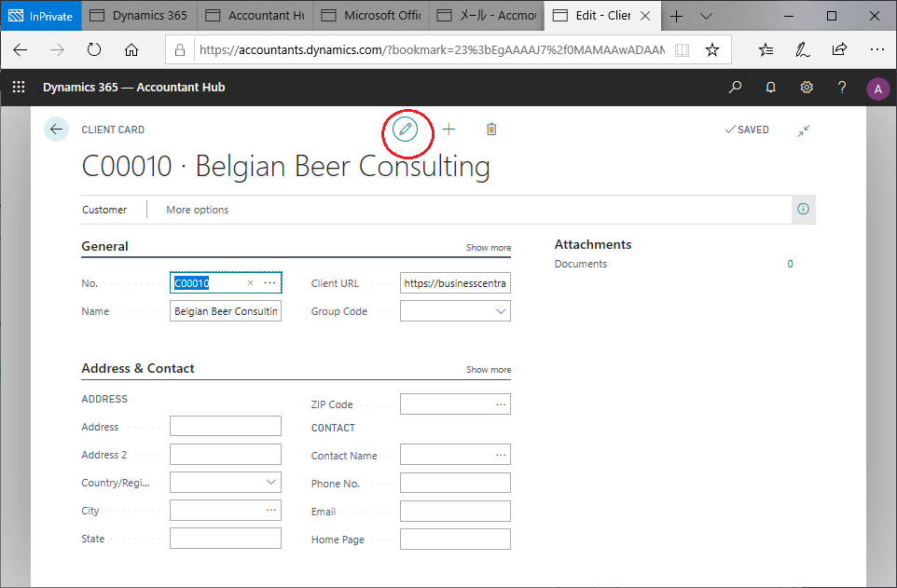Click the SAVED status indicator
Image resolution: width=897 pixels, height=588 pixels.
pyautogui.click(x=747, y=130)
